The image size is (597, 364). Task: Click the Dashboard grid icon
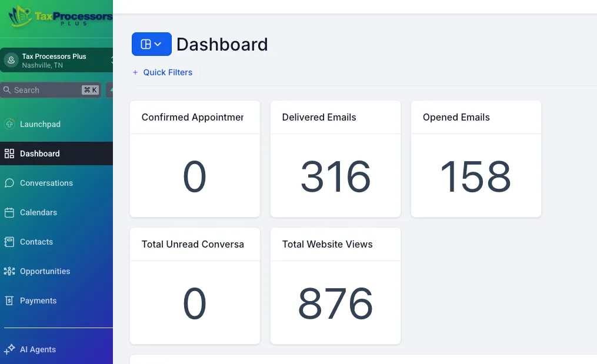[x=9, y=153]
